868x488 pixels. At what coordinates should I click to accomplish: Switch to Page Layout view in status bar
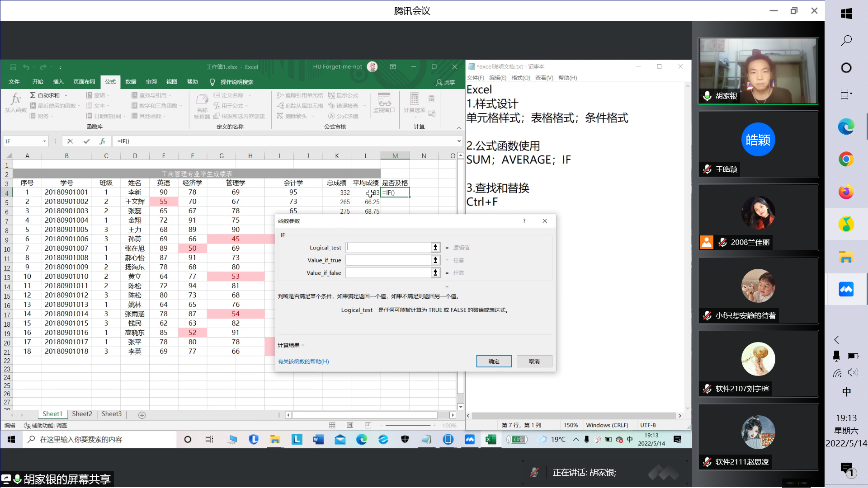350,425
